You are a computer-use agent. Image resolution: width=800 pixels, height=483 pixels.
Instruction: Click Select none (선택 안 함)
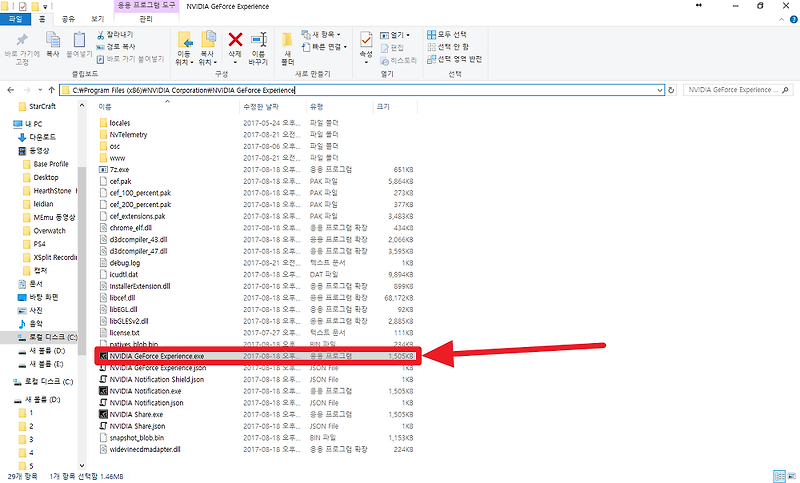[448, 47]
